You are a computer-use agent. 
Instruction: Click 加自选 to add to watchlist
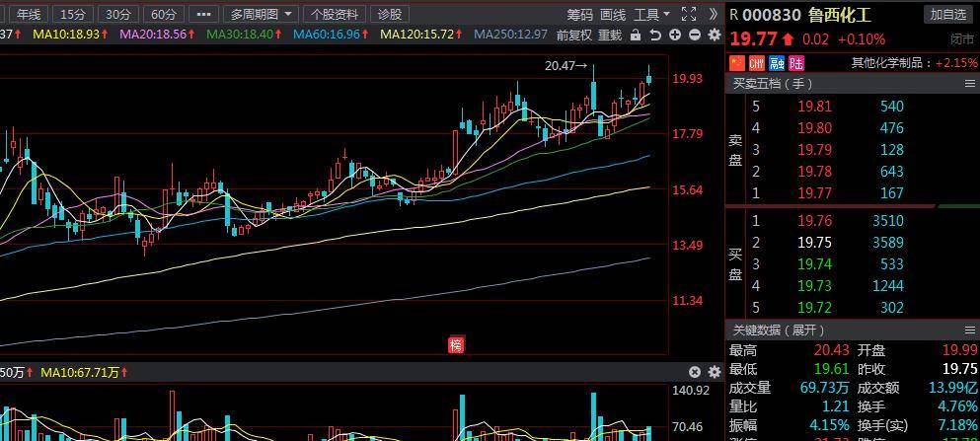coord(947,14)
